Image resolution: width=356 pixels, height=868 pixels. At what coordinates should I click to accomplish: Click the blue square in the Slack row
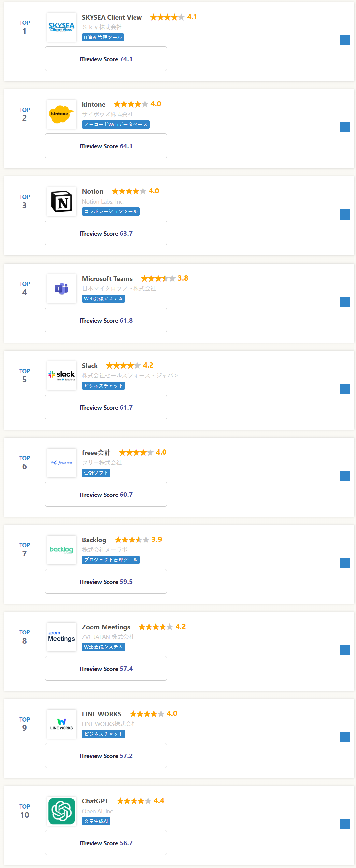(x=345, y=388)
